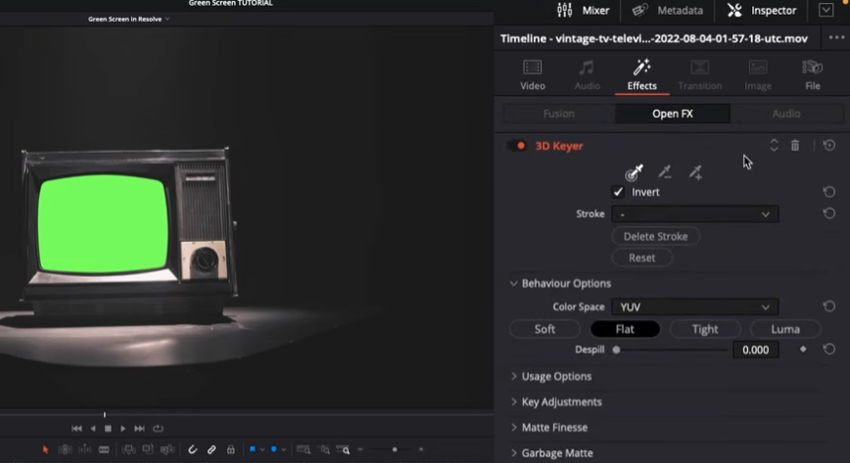
Task: Reorder 3D Keyer with up-down arrows
Action: (x=774, y=145)
